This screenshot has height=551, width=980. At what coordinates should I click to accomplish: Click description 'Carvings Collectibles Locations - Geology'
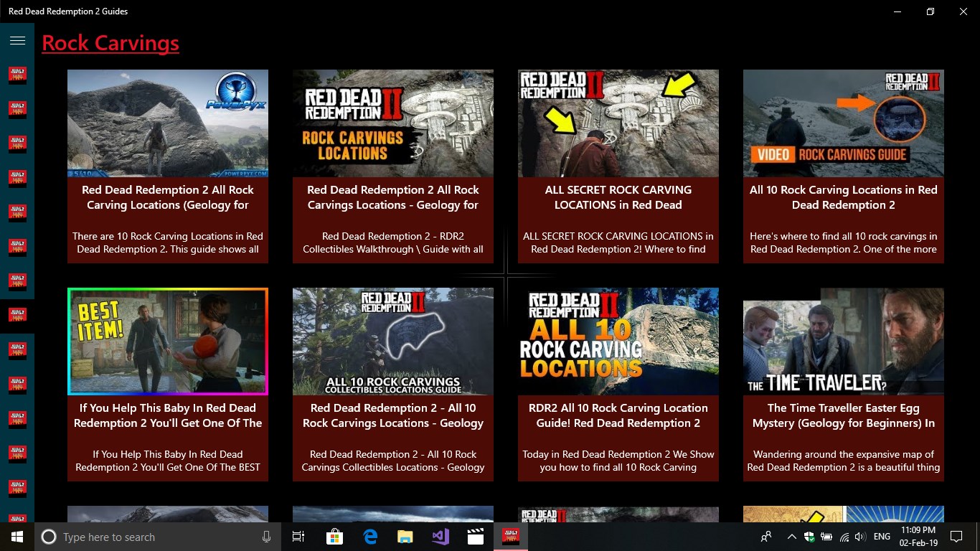pyautogui.click(x=393, y=467)
